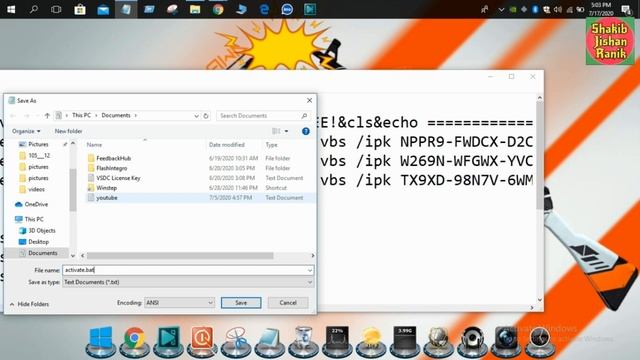Click Documents in the address breadcrumb
This screenshot has width=640, height=360.
(116, 116)
